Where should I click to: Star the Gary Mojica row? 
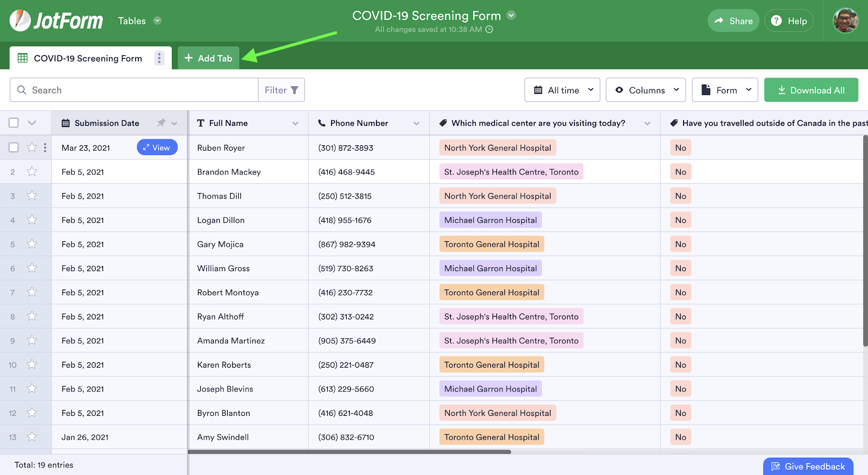32,244
